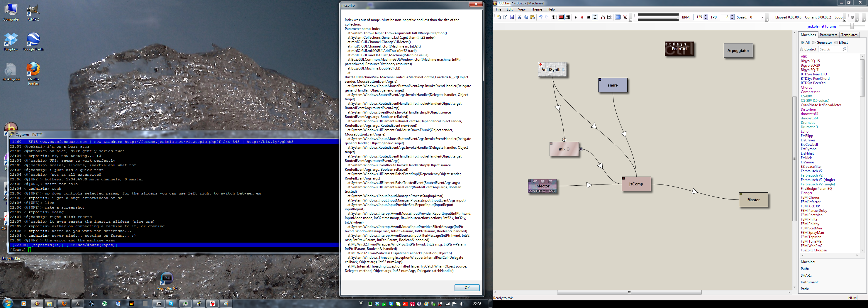The image size is (868, 308).
Task: Select the Generator radio button
Action: 814,43
